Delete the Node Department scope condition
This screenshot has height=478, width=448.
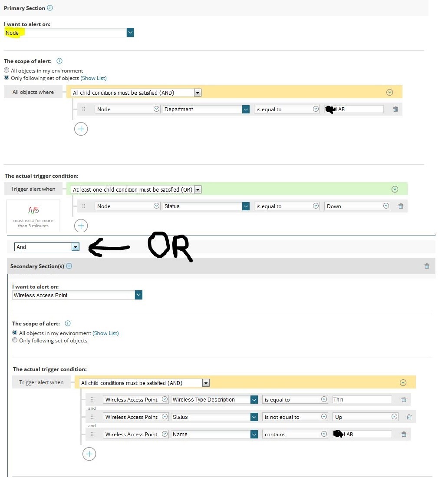coord(395,109)
